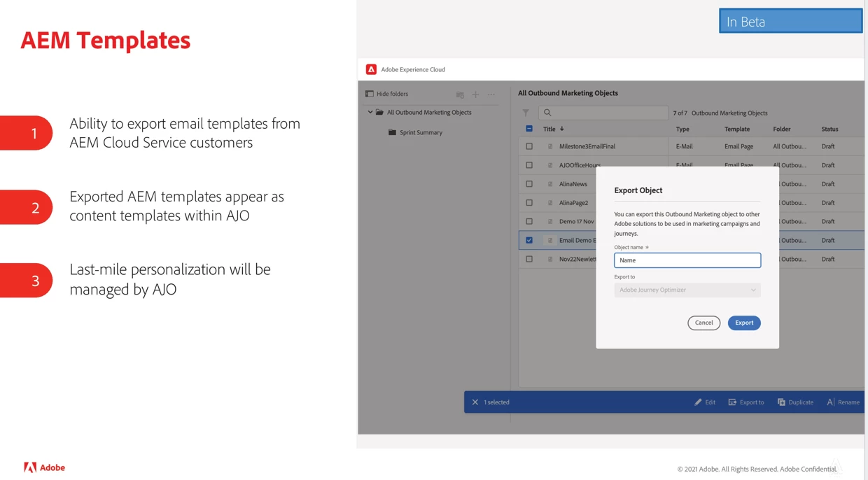Click the document icon for Demo 17 Nov
This screenshot has height=480, width=868.
click(550, 221)
